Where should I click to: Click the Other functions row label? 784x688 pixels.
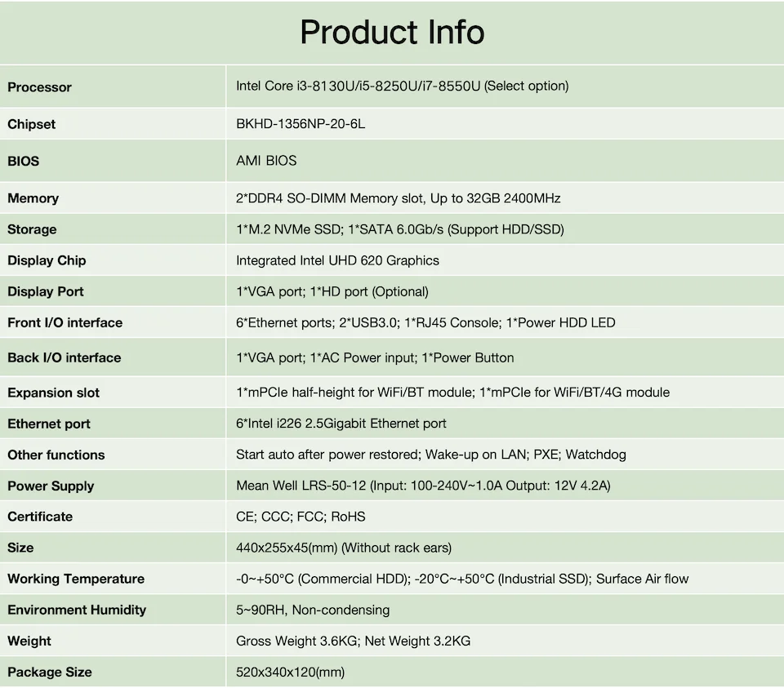pyautogui.click(x=56, y=455)
